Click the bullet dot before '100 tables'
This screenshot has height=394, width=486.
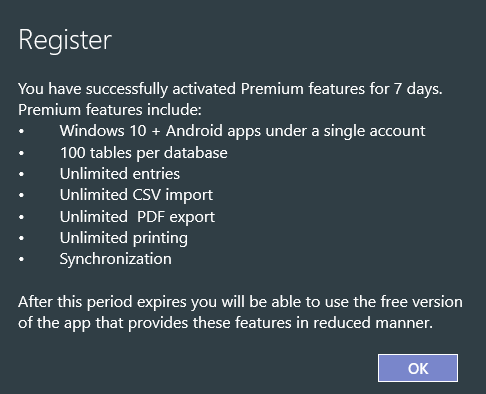tap(22, 153)
